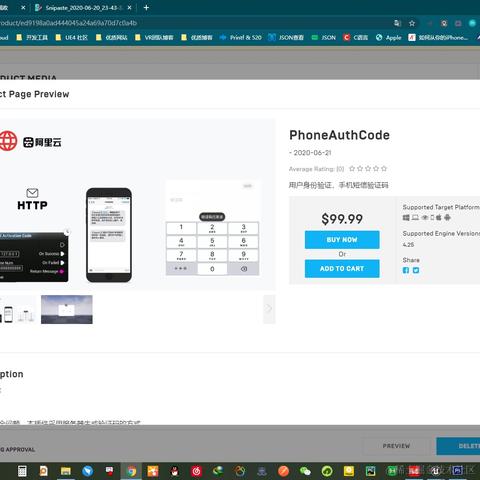Click the BUY NOW button
Image resolution: width=480 pixels, height=480 pixels.
[342, 240]
